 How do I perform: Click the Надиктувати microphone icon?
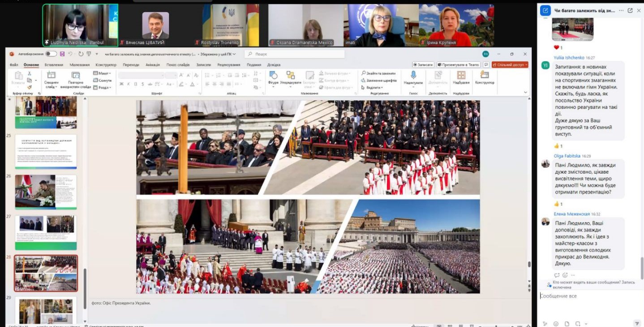413,75
